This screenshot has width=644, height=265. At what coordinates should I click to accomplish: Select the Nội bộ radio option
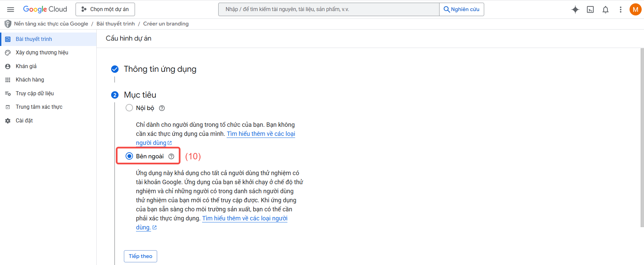pyautogui.click(x=129, y=108)
